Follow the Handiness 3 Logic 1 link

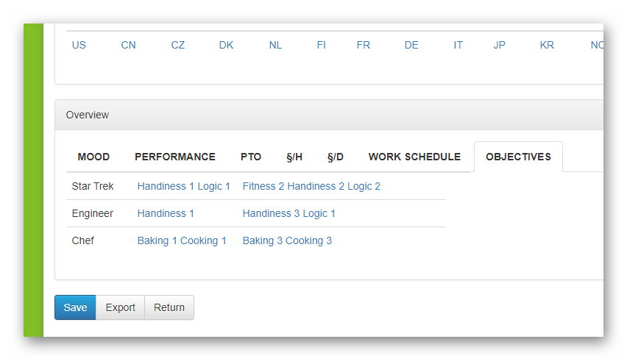pyautogui.click(x=288, y=213)
